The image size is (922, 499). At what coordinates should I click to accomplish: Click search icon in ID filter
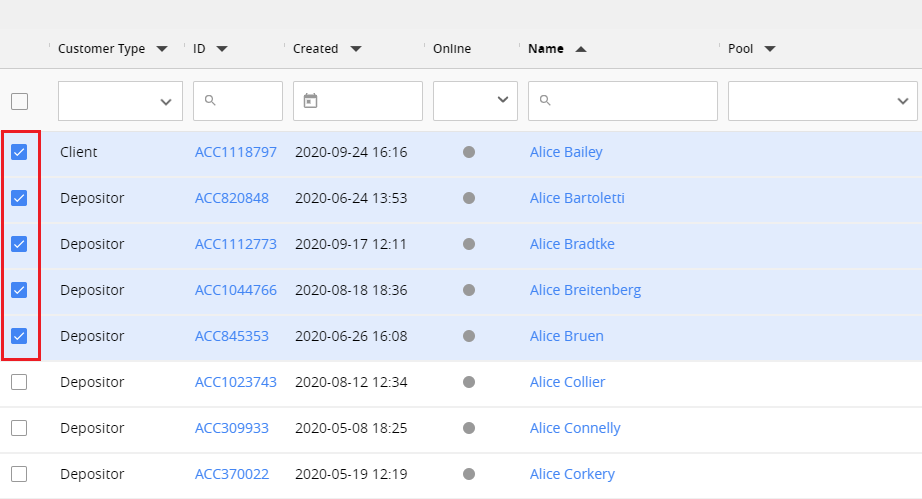pos(210,100)
